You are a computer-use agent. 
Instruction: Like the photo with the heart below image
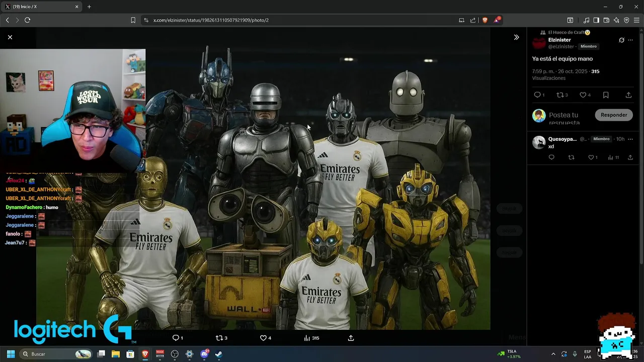[263, 338]
